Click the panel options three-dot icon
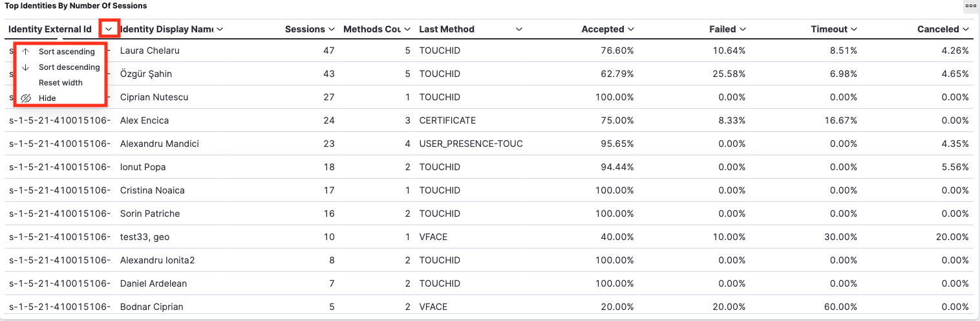Screen dimensions: 980x321 point(970,6)
